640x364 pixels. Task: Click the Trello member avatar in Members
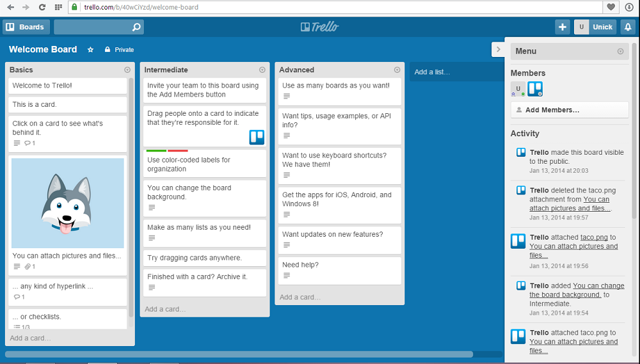point(535,90)
